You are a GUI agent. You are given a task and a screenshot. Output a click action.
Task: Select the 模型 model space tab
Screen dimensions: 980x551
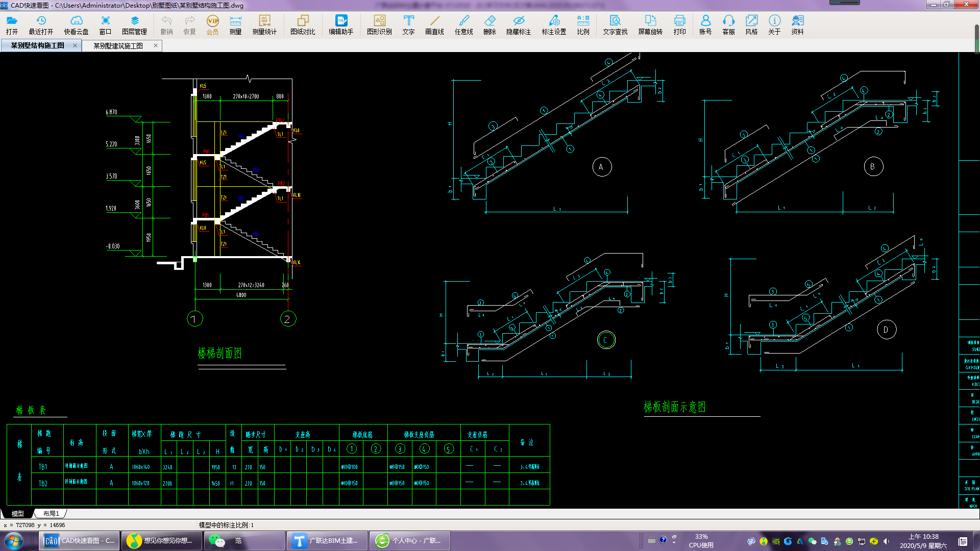(18, 514)
